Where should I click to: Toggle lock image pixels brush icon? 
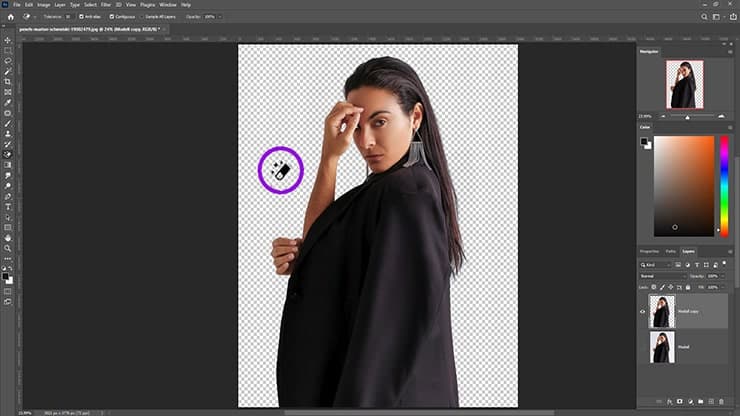point(662,287)
